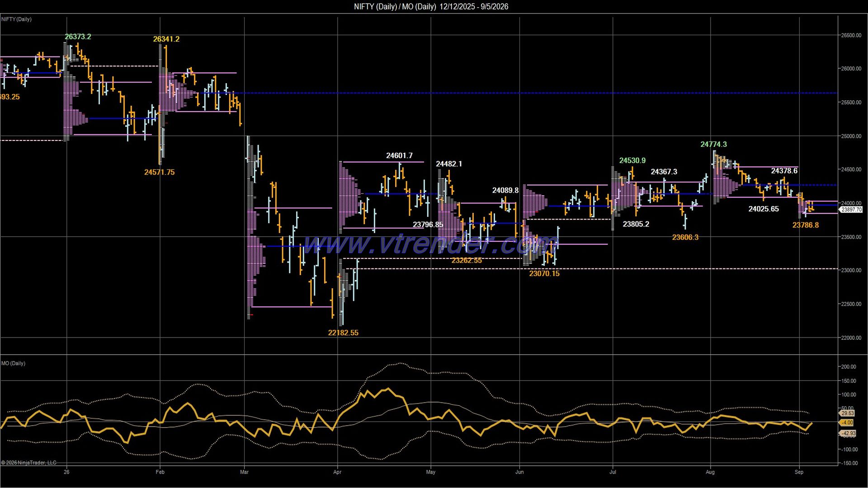Click the NinjaTrader, LLC copyright text
868x488 pixels.
29,463
